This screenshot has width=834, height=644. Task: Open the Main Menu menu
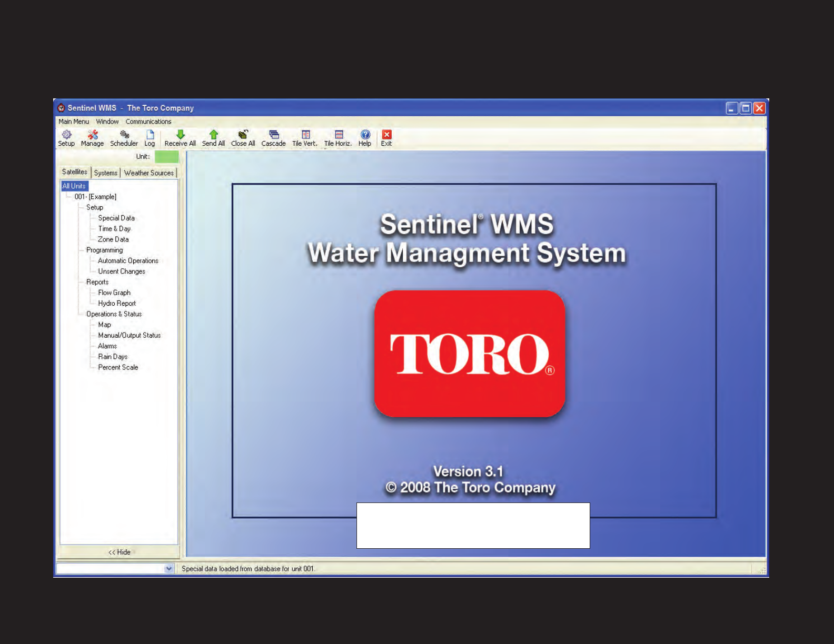(x=74, y=122)
